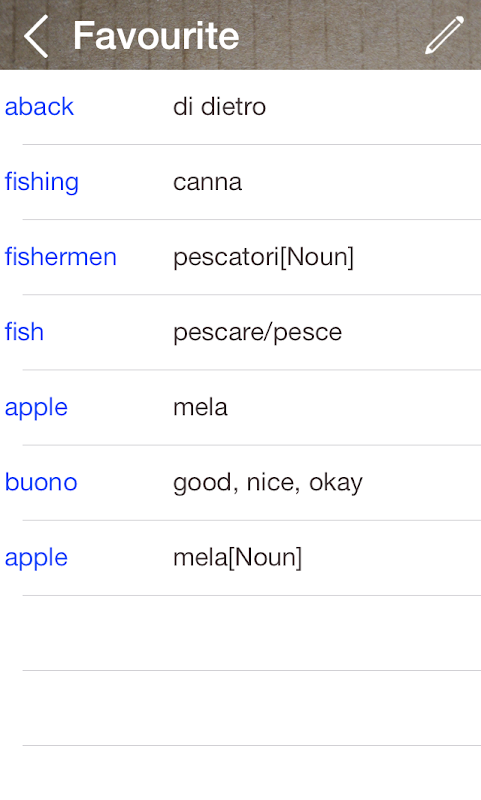Open the "fishermen" favourite entry
Viewport: 481px width, 800px height.
click(61, 257)
